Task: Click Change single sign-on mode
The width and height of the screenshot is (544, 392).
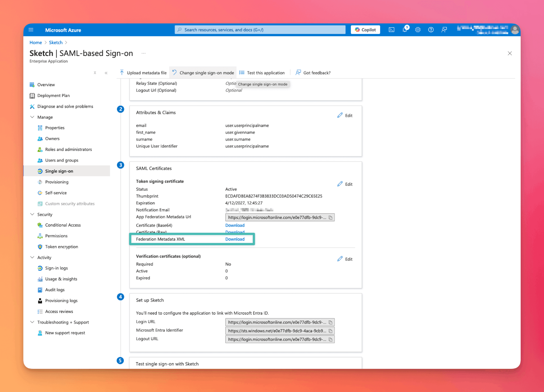Action: (203, 73)
